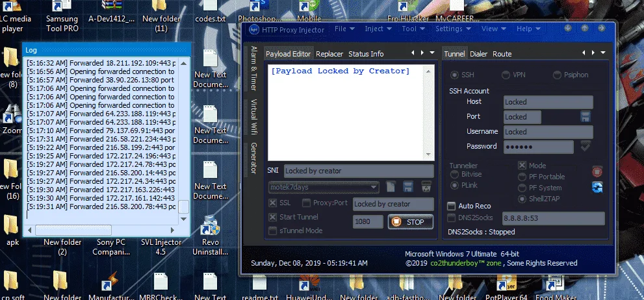The image size is (644, 300).
Task: Switch to the Dialer tab
Action: 478,54
